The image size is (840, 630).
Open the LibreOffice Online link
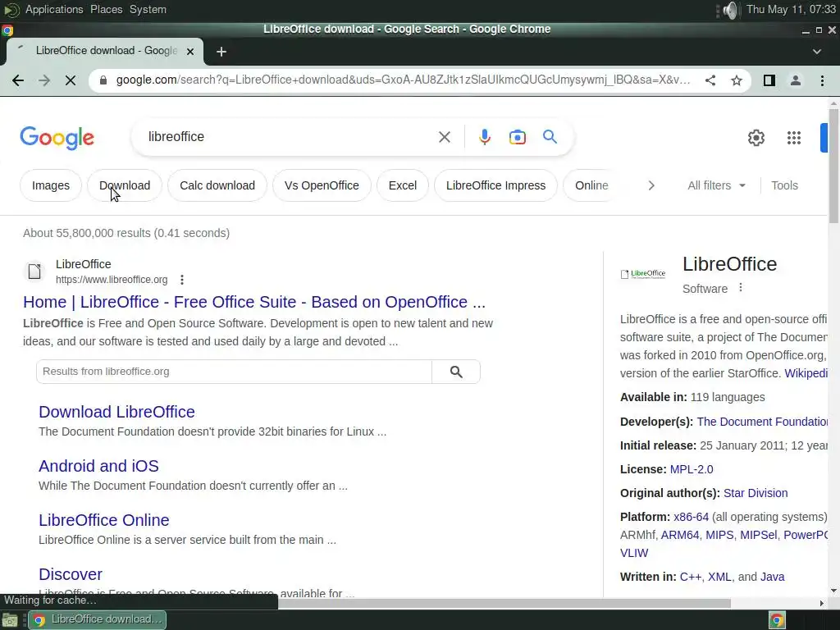[104, 520]
